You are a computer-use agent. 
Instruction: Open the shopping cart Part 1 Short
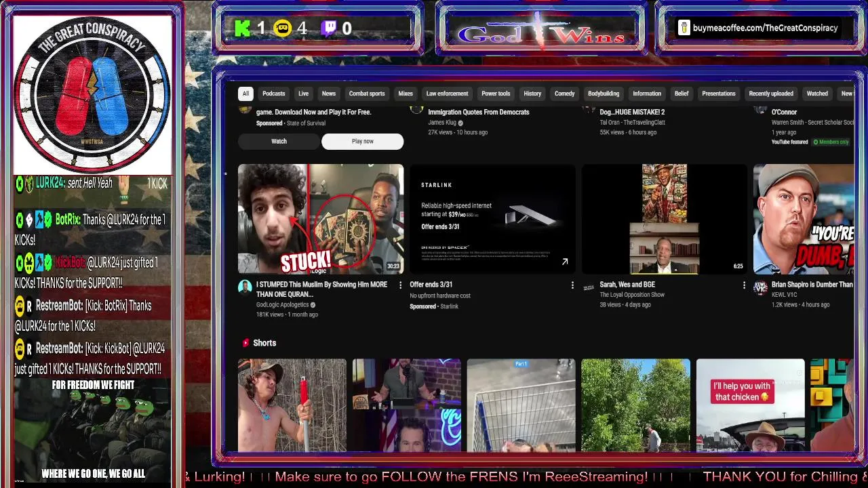[521, 405]
